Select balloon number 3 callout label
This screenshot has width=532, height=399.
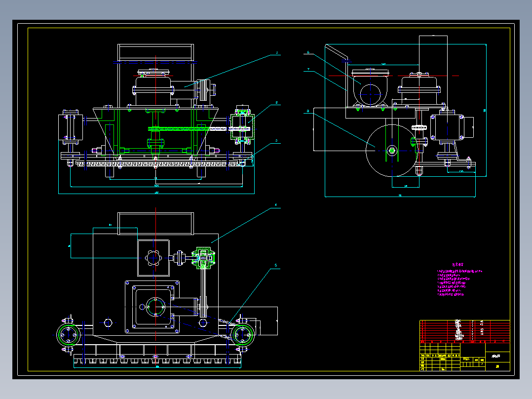(x=276, y=141)
